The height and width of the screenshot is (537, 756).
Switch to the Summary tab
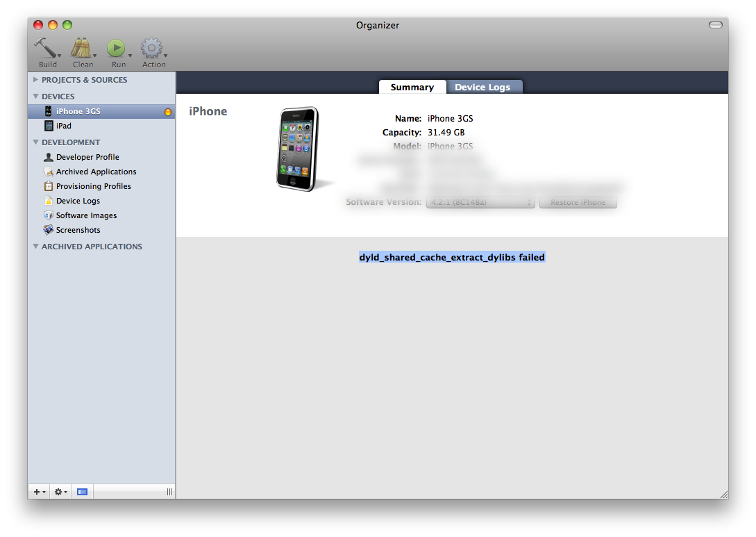click(412, 87)
